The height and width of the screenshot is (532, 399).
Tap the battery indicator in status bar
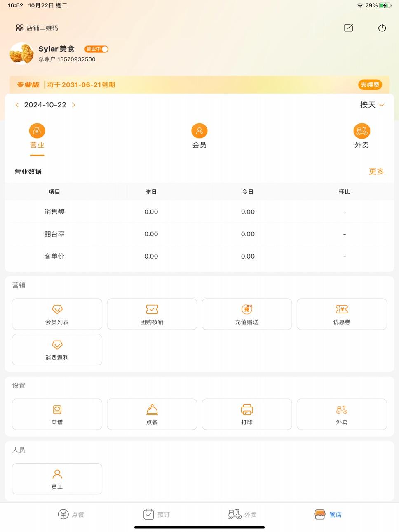(385, 5)
